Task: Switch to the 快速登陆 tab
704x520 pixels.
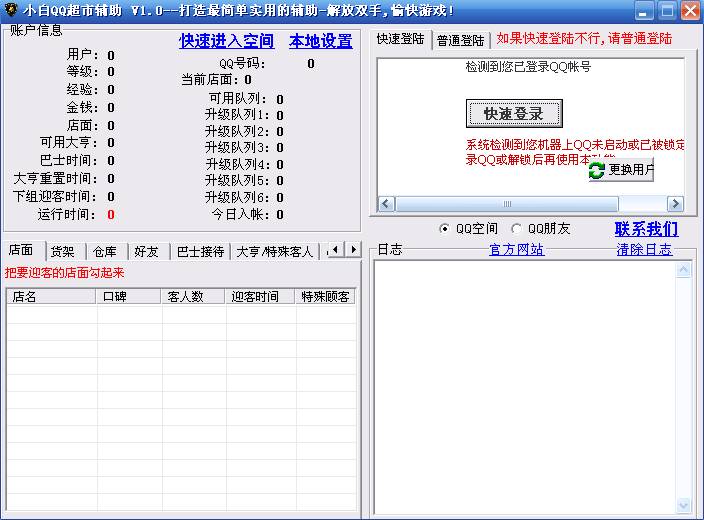Action: (x=400, y=39)
